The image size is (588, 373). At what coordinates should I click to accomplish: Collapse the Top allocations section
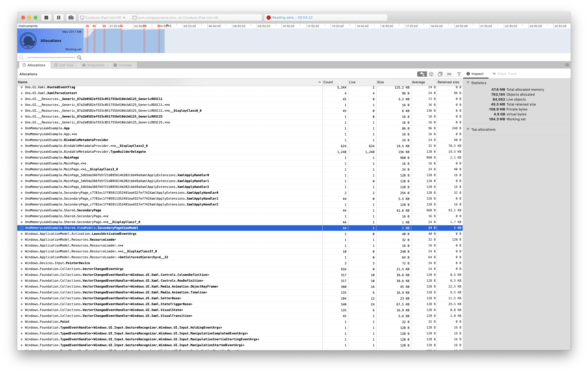point(468,129)
